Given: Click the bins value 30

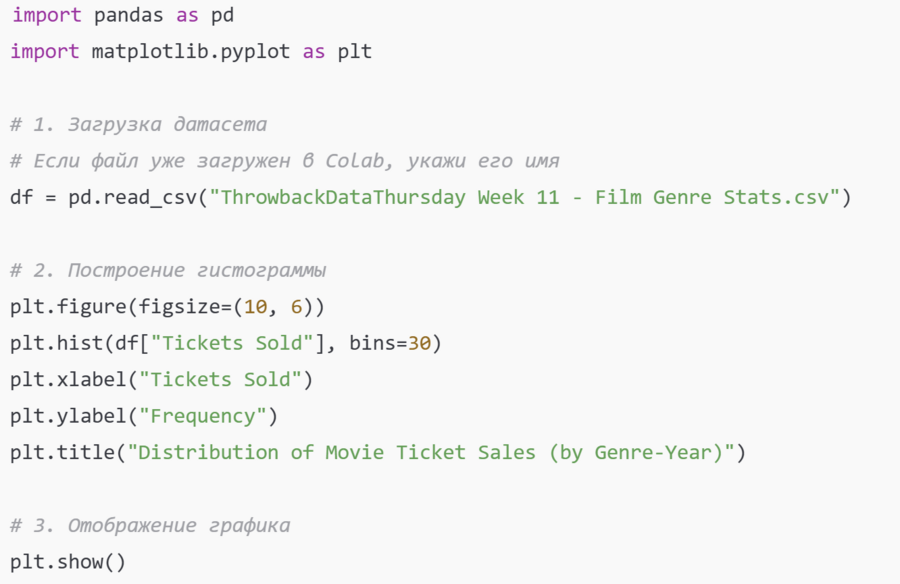Looking at the screenshot, I should click(419, 343).
